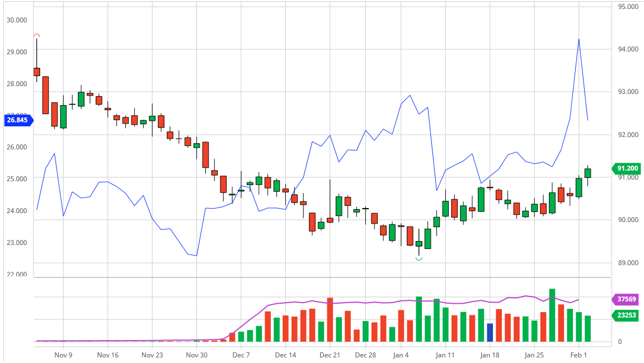644x363 pixels.
Task: Click the 0 volume axis label
Action: point(620,342)
